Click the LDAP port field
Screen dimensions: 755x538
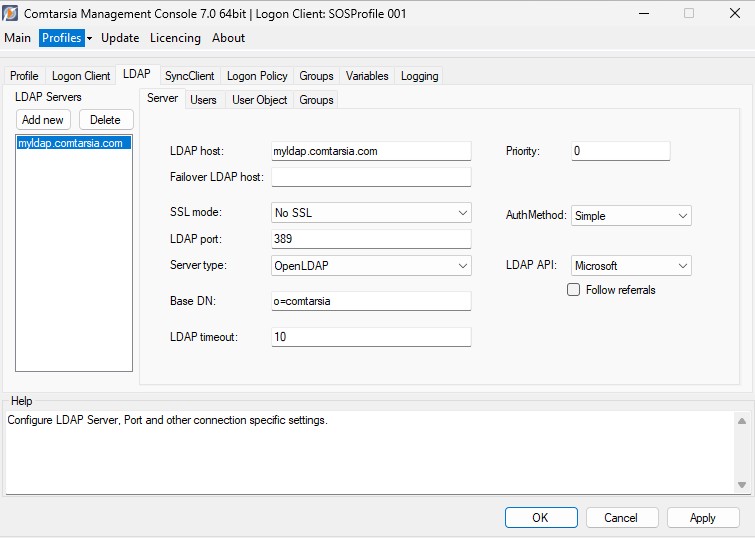[371, 239]
